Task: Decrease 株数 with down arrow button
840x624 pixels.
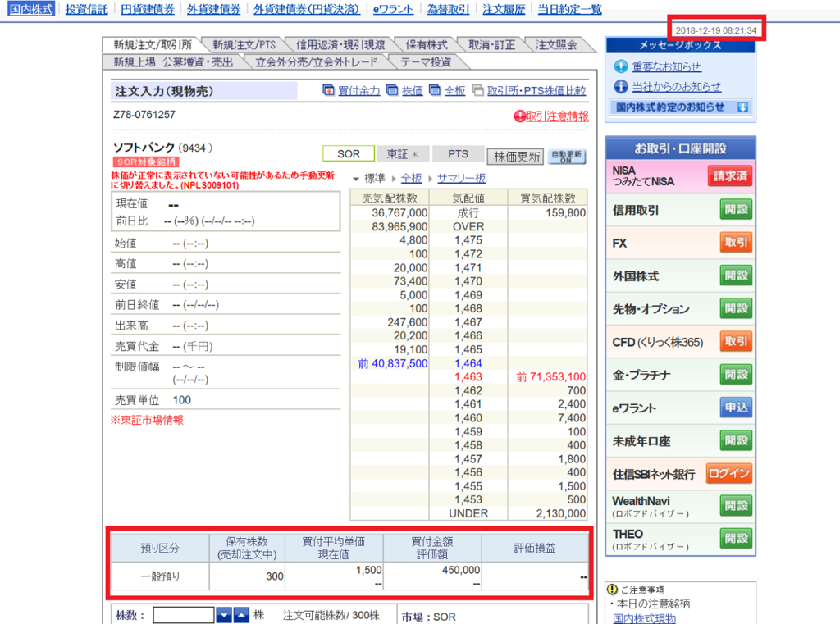Action: coord(224,615)
